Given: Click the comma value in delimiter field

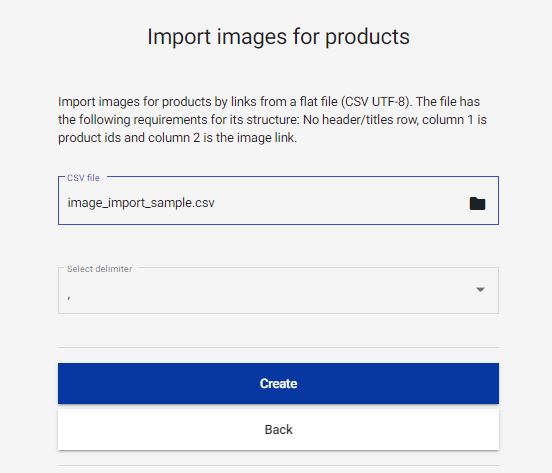Looking at the screenshot, I should pyautogui.click(x=69, y=298).
